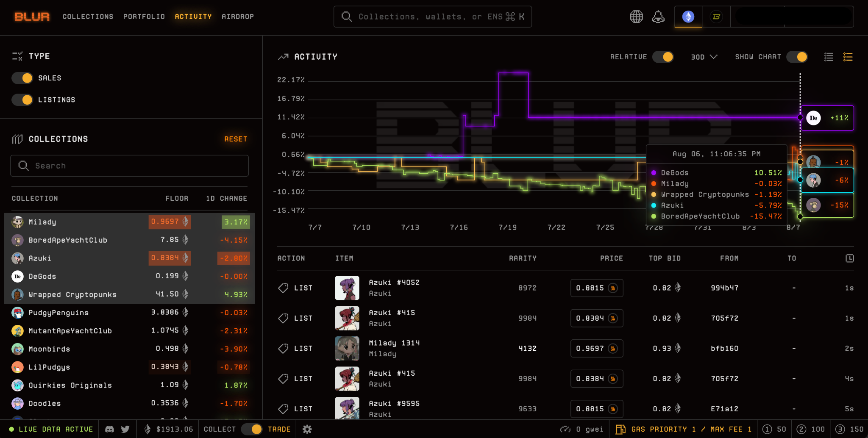
Task: Focus the global search input field
Action: click(433, 17)
